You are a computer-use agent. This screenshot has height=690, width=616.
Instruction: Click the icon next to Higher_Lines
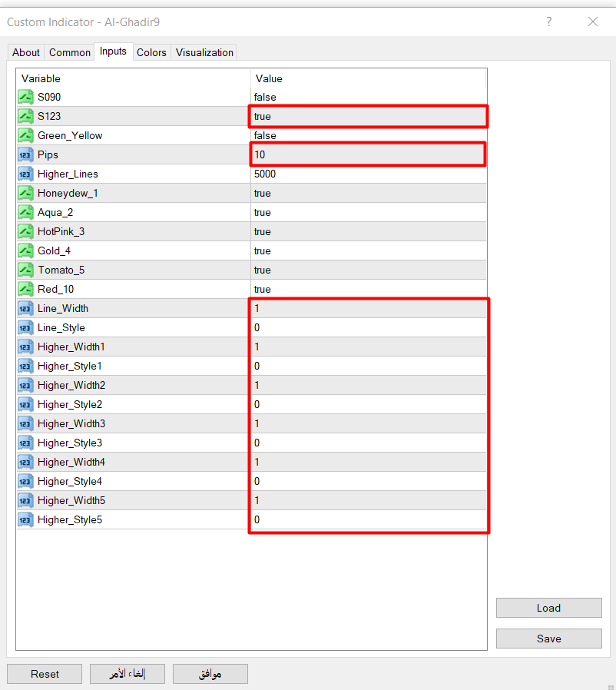click(x=25, y=174)
